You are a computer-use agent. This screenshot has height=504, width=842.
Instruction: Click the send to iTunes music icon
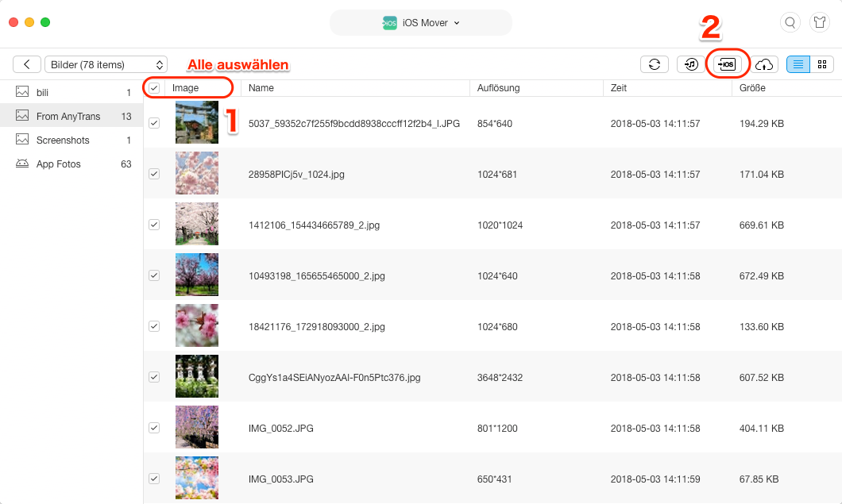tap(690, 64)
